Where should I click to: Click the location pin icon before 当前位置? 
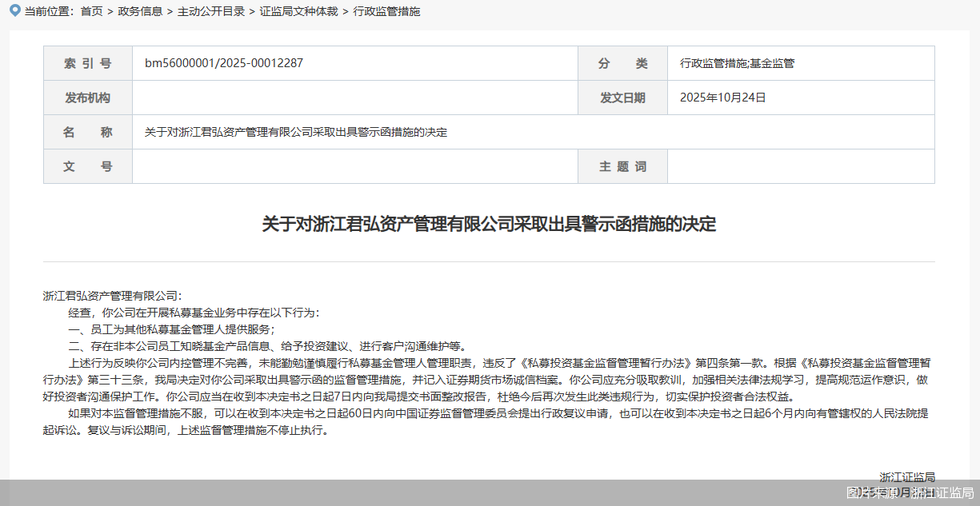pos(15,11)
